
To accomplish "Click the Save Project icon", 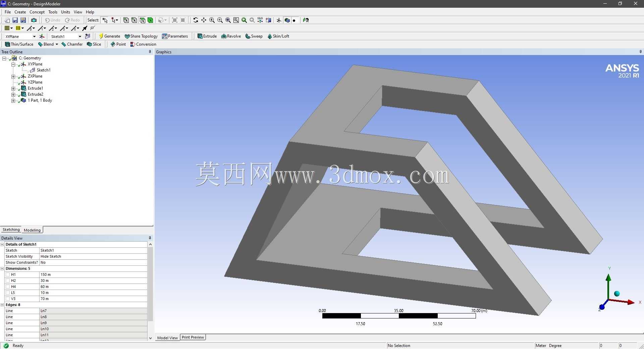I will [x=15, y=20].
